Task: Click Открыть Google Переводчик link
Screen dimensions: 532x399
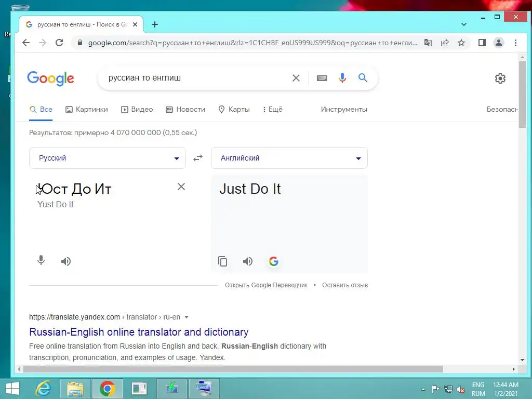Action: [x=266, y=285]
